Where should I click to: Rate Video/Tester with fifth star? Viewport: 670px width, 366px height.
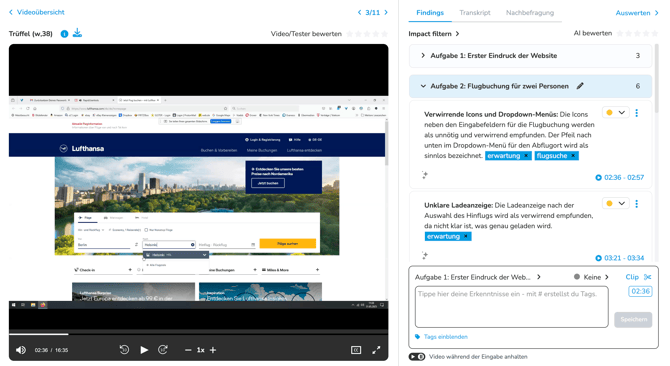(385, 34)
